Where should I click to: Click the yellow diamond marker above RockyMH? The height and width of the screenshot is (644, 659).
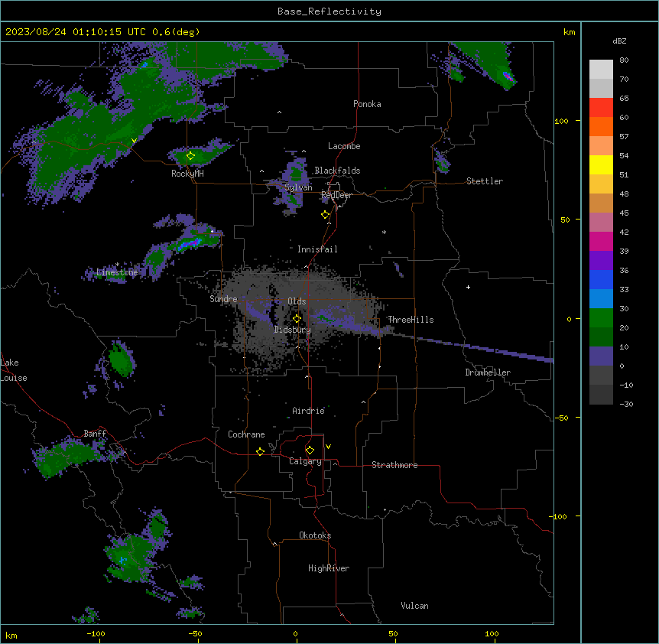click(x=190, y=156)
